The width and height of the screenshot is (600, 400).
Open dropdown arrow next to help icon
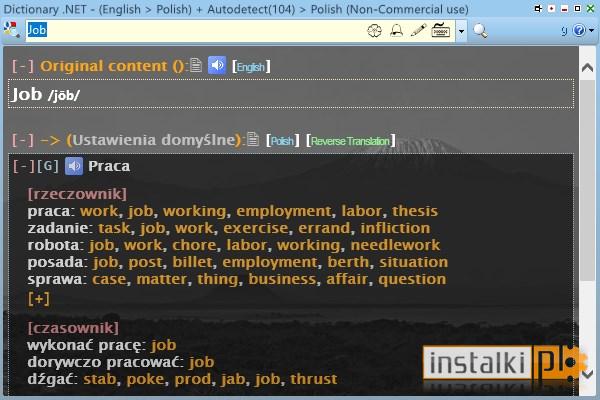click(592, 30)
